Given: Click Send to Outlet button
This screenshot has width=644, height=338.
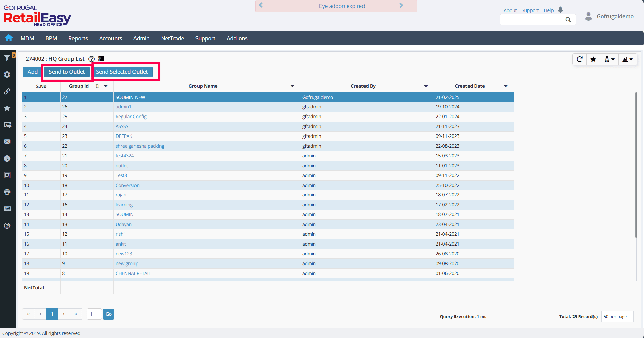Looking at the screenshot, I should click(67, 72).
